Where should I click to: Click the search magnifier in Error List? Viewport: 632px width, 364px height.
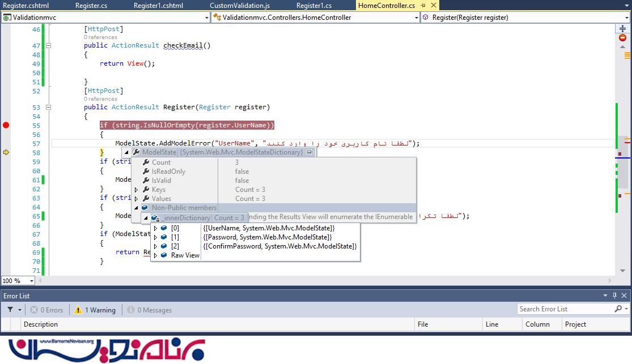coord(618,309)
